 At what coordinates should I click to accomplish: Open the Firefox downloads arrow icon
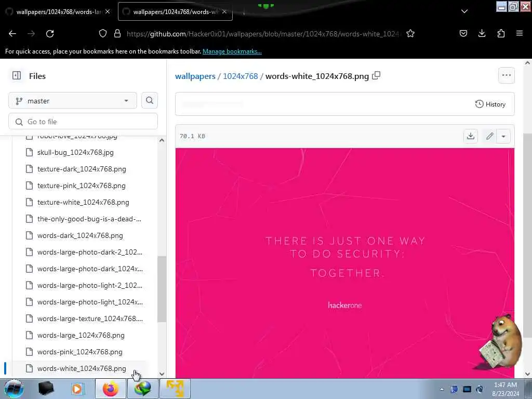click(x=482, y=33)
